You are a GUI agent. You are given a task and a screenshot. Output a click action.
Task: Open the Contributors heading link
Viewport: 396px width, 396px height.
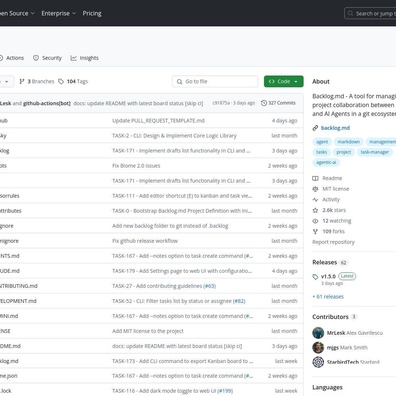point(330,317)
